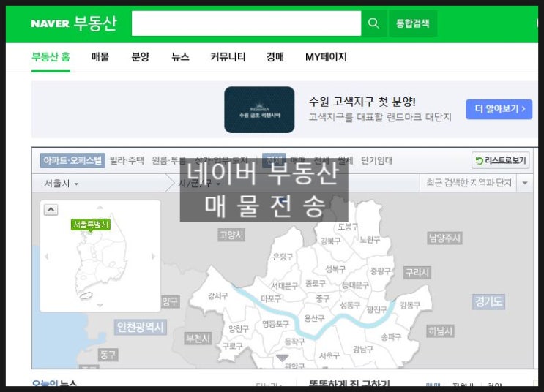Viewport: 544px width, 392px height.
Task: Choose 양천구 district
Action: point(239,328)
